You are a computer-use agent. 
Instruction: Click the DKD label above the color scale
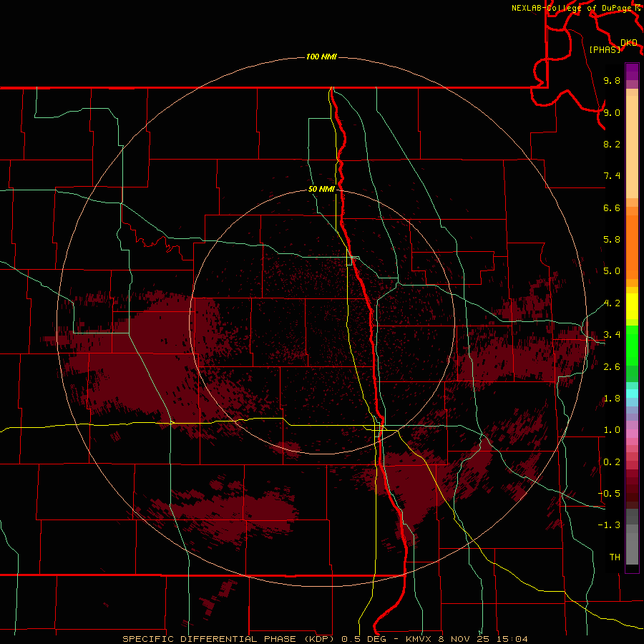click(629, 43)
